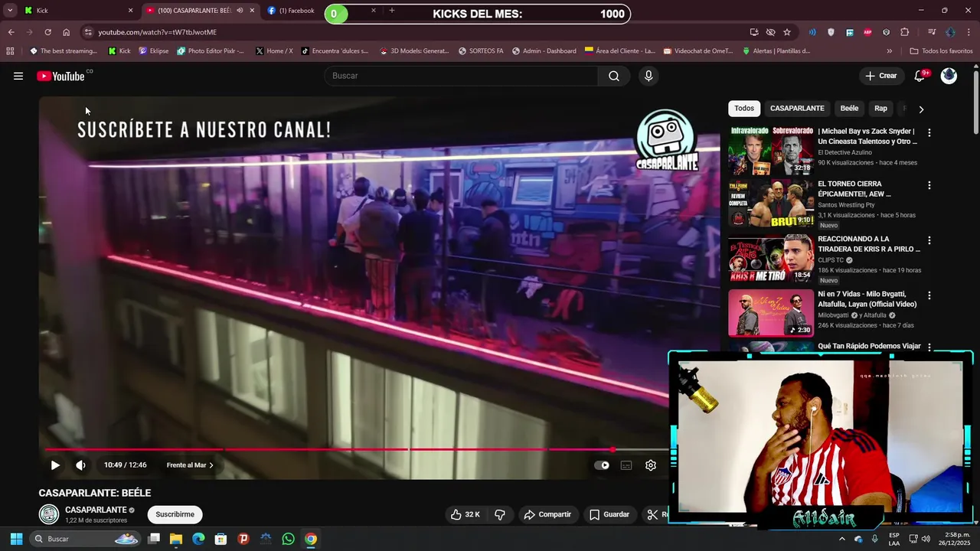Screen dimensions: 980x551
Task: Open Microsoft Edge from the taskbar
Action: pos(198,539)
